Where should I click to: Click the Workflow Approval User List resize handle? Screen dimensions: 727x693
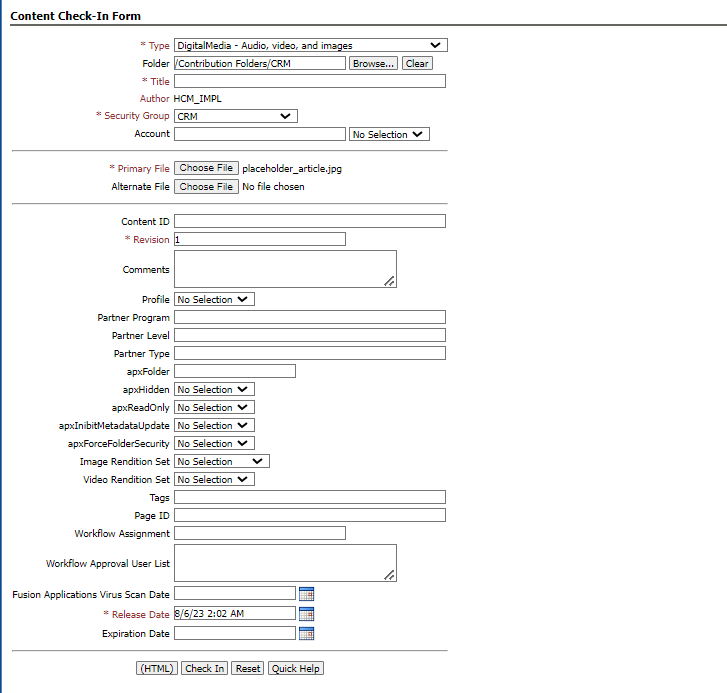point(389,575)
